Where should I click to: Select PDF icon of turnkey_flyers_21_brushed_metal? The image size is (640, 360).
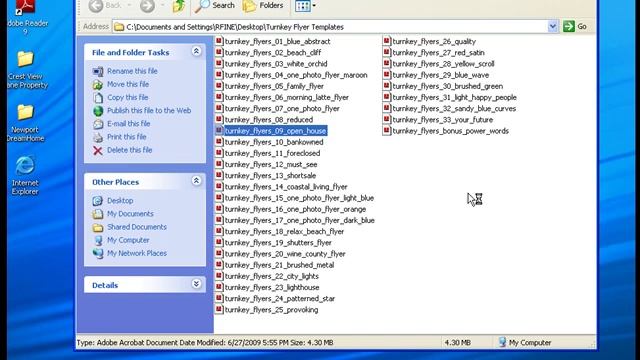coord(219,264)
